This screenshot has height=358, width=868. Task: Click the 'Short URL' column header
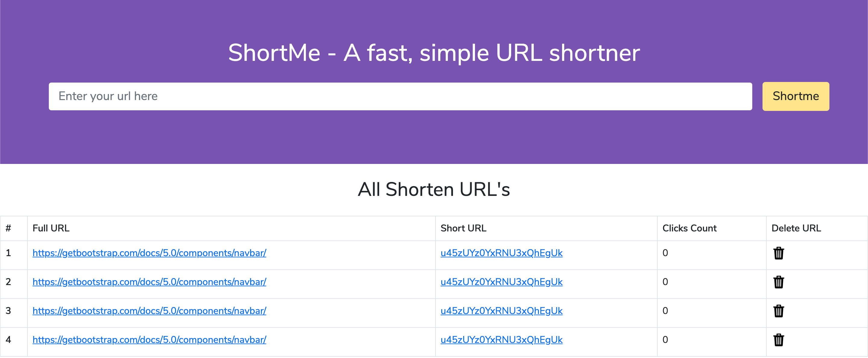[x=463, y=228]
